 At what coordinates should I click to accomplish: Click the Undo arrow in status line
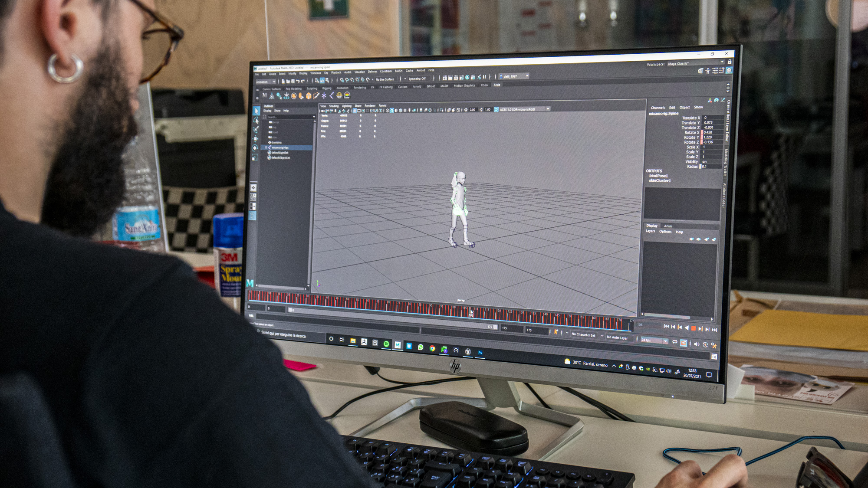(298, 81)
